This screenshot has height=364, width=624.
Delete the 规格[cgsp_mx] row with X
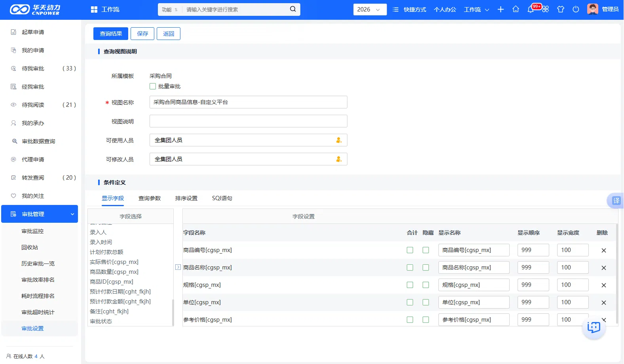tap(604, 285)
